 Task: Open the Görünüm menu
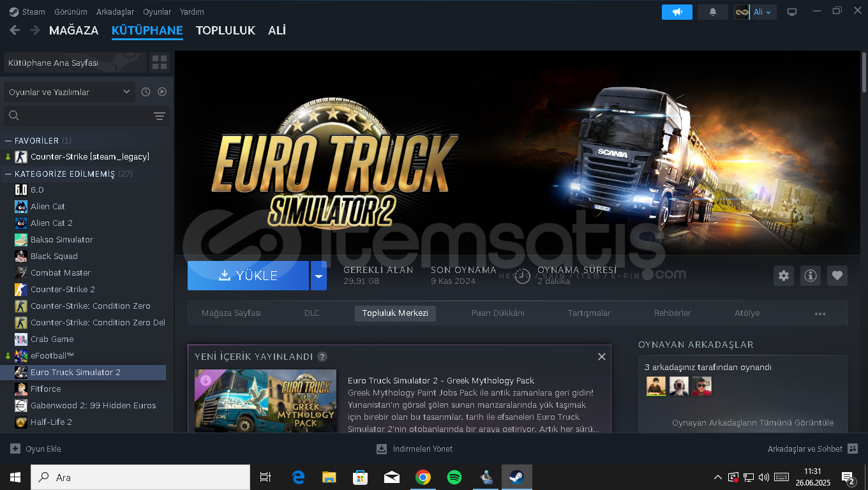[71, 11]
